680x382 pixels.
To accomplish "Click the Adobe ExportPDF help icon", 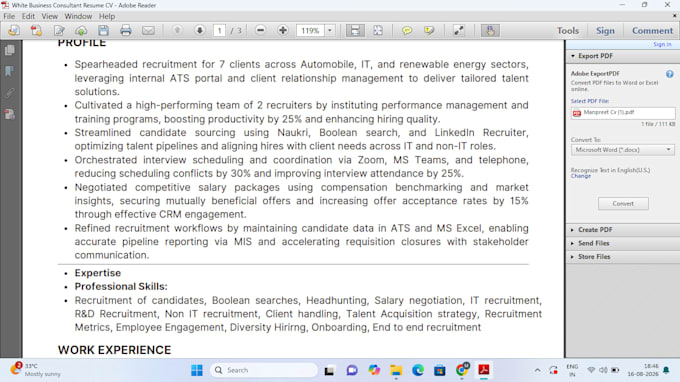I will (x=670, y=74).
